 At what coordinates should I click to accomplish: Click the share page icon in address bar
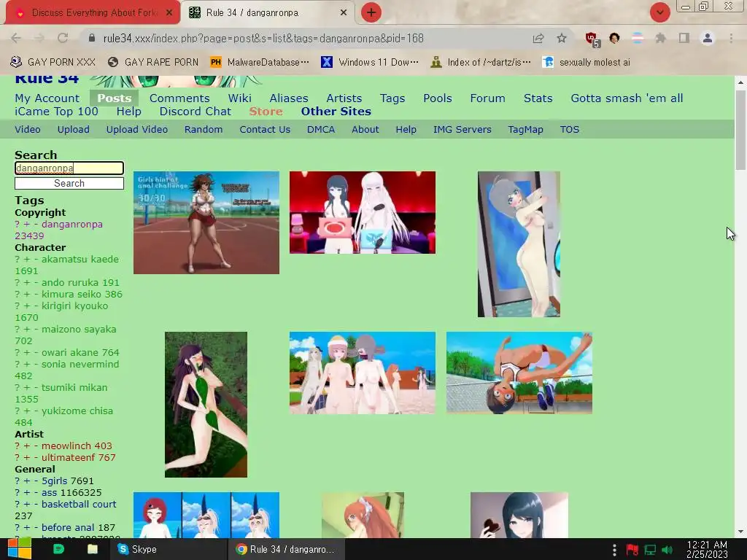[538, 38]
